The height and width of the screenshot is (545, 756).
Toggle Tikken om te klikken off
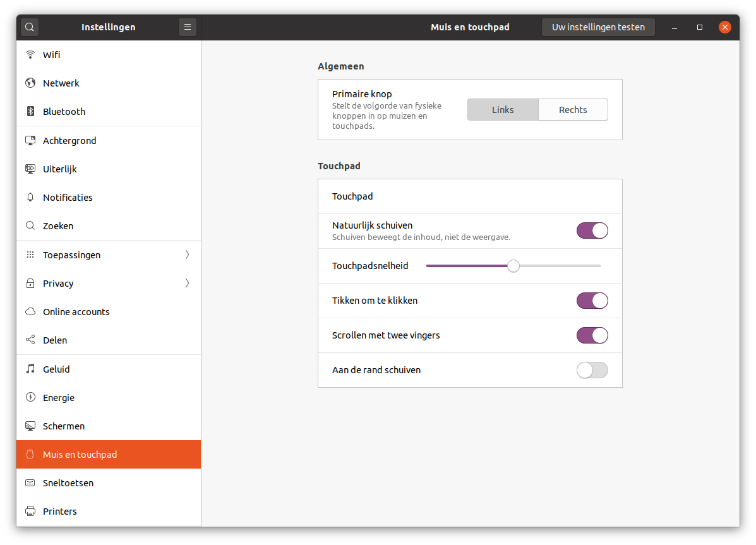click(x=592, y=301)
